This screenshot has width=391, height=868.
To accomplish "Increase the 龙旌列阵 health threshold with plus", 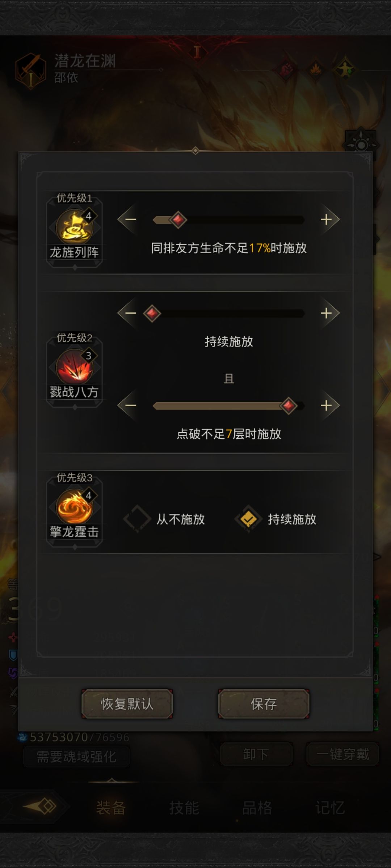I will [x=328, y=220].
